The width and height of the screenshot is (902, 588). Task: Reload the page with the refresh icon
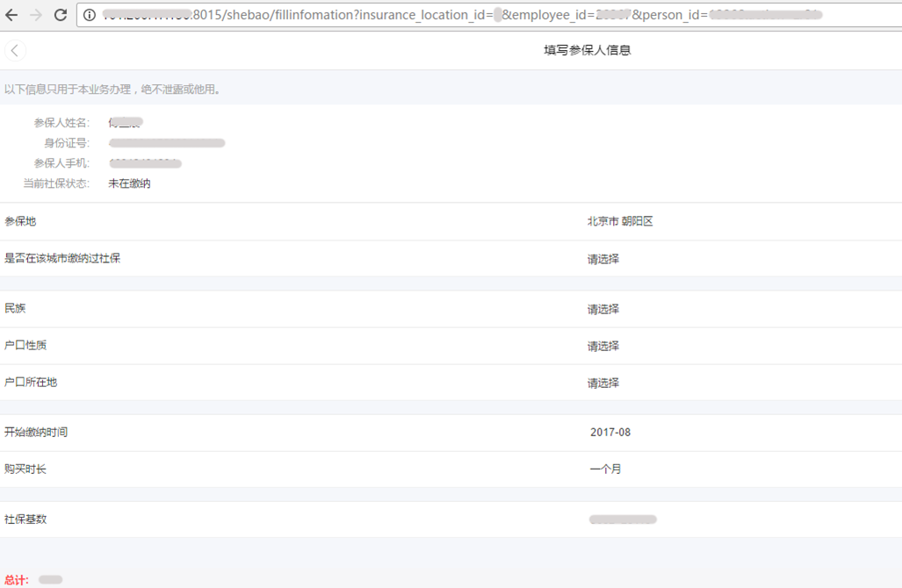[61, 15]
